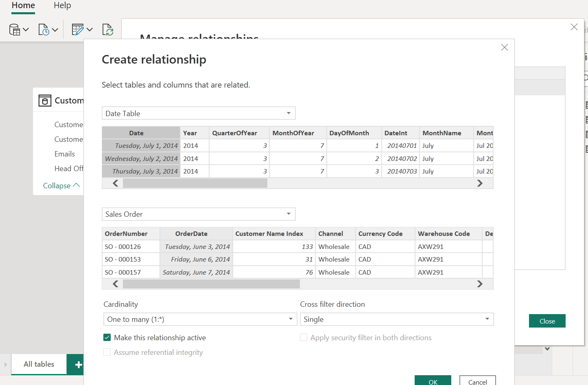Click the Customer table icon in left panel
The width and height of the screenshot is (588, 385).
tap(45, 100)
